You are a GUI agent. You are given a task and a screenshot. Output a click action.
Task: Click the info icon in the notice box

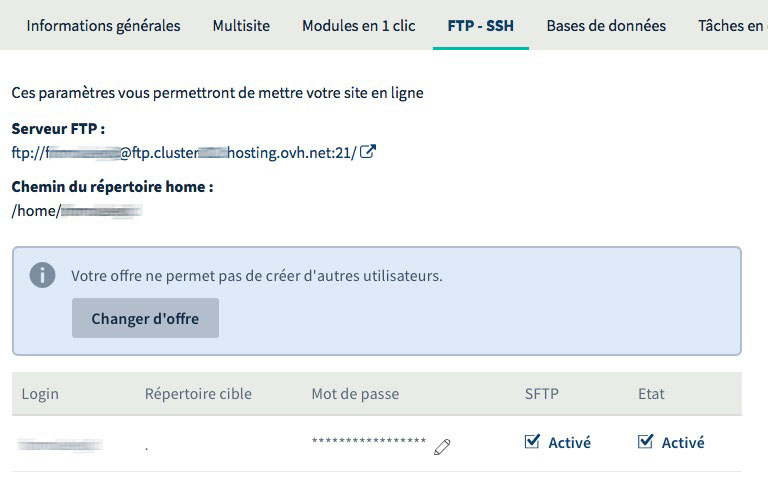pos(42,275)
